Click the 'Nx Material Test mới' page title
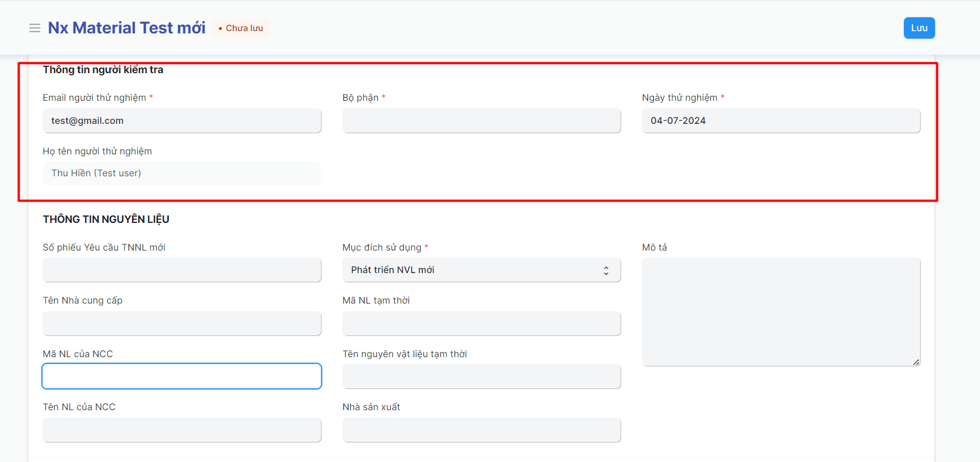980x462 pixels. pos(126,28)
